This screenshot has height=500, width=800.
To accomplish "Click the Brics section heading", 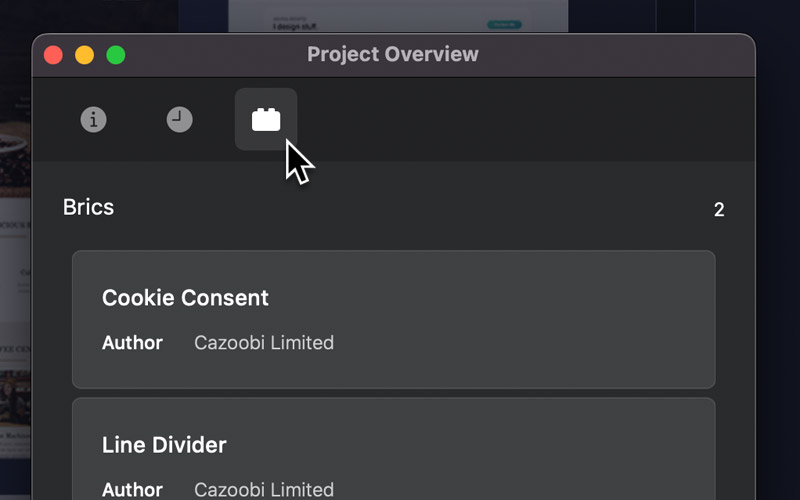I will 88,207.
